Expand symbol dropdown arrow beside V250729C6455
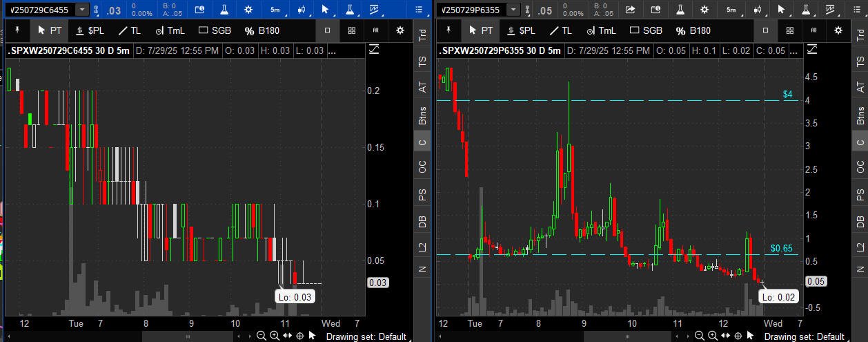 (82, 10)
